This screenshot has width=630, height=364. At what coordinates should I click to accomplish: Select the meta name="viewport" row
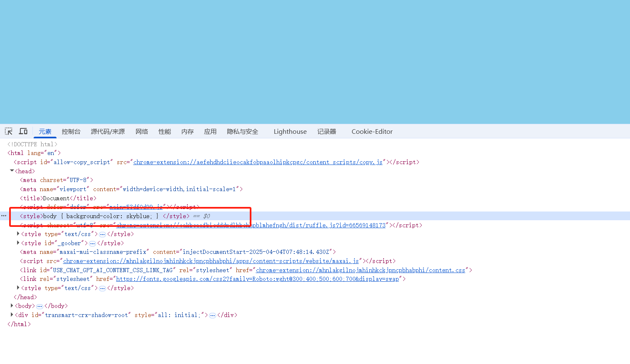pyautogui.click(x=131, y=189)
